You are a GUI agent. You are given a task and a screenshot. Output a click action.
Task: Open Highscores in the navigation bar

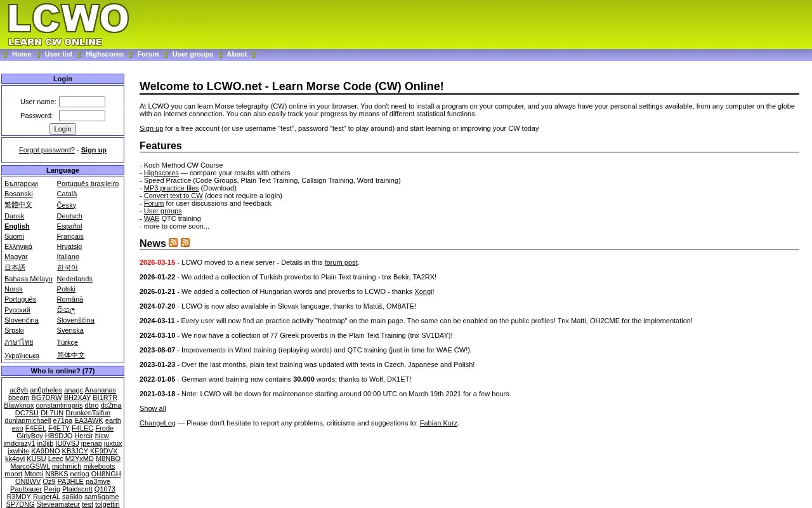click(105, 54)
